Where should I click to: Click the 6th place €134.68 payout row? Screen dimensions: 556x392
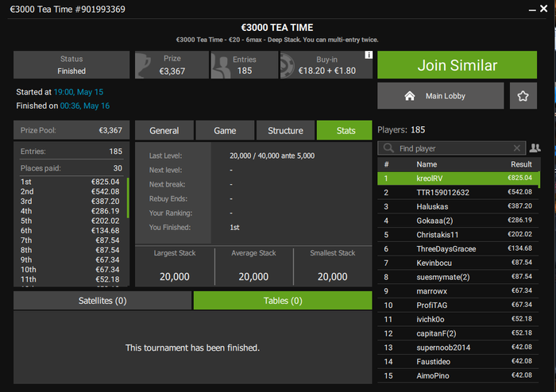pyautogui.click(x=70, y=231)
